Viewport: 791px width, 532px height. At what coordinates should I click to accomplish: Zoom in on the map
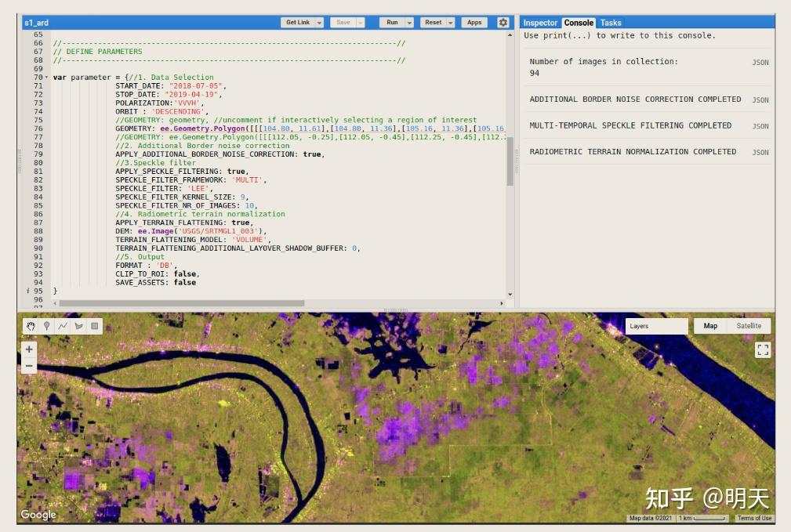(28, 347)
